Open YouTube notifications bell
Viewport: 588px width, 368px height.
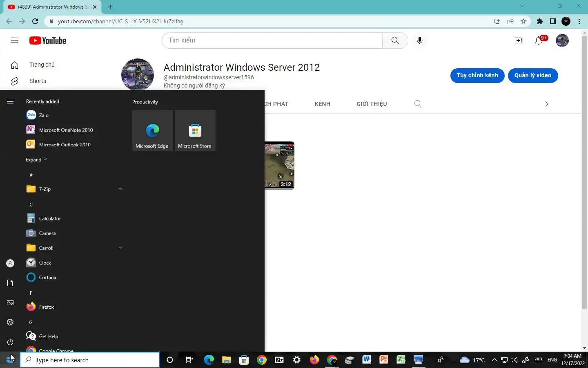point(539,40)
